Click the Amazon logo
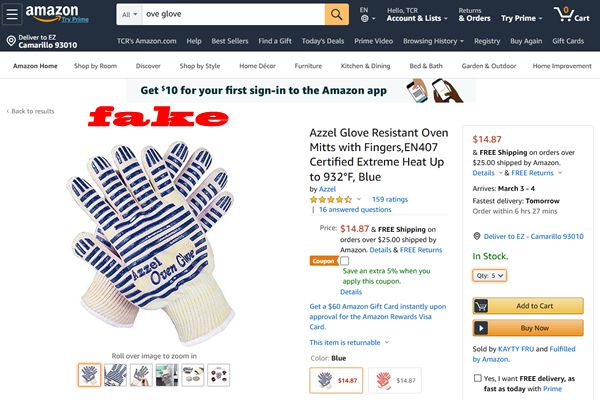 (52, 13)
